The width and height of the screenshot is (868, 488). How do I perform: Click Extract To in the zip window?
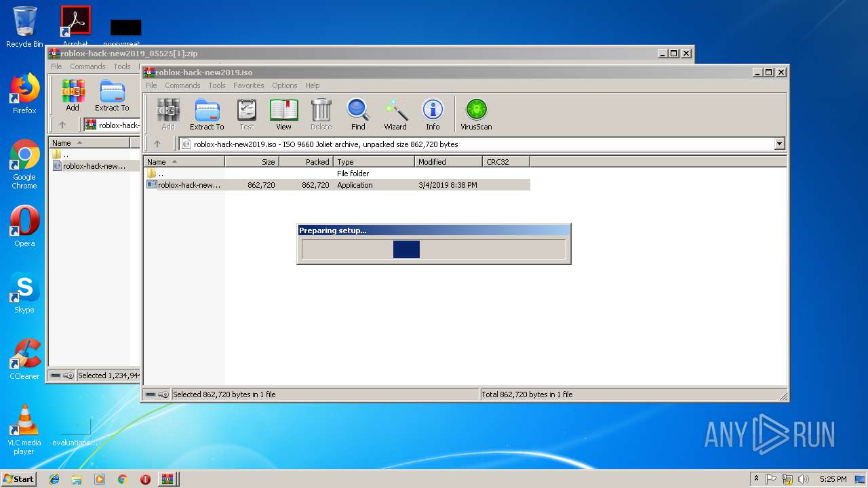click(x=112, y=96)
